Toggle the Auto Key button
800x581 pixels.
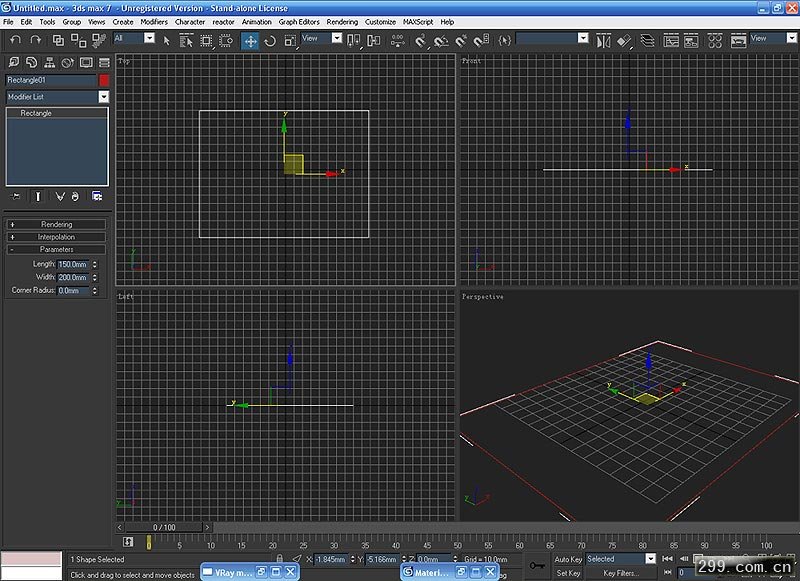(568, 560)
